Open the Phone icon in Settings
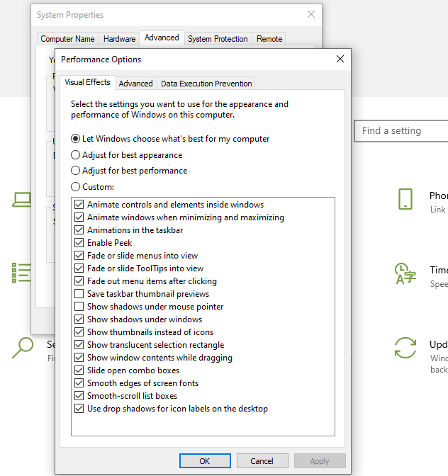The height and width of the screenshot is (476, 448). [x=405, y=199]
